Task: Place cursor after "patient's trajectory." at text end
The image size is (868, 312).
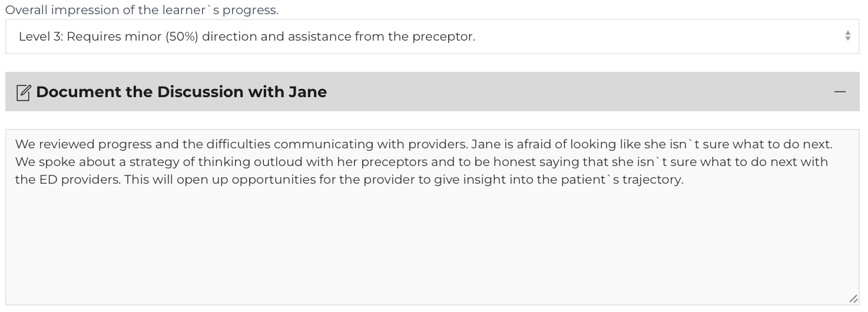Action: 684,180
